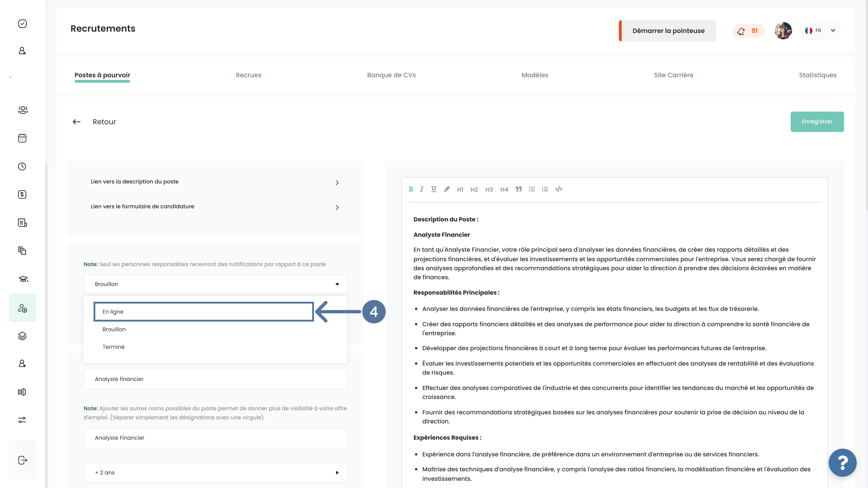
Task: Open the Brouillon status dropdown
Action: (215, 284)
